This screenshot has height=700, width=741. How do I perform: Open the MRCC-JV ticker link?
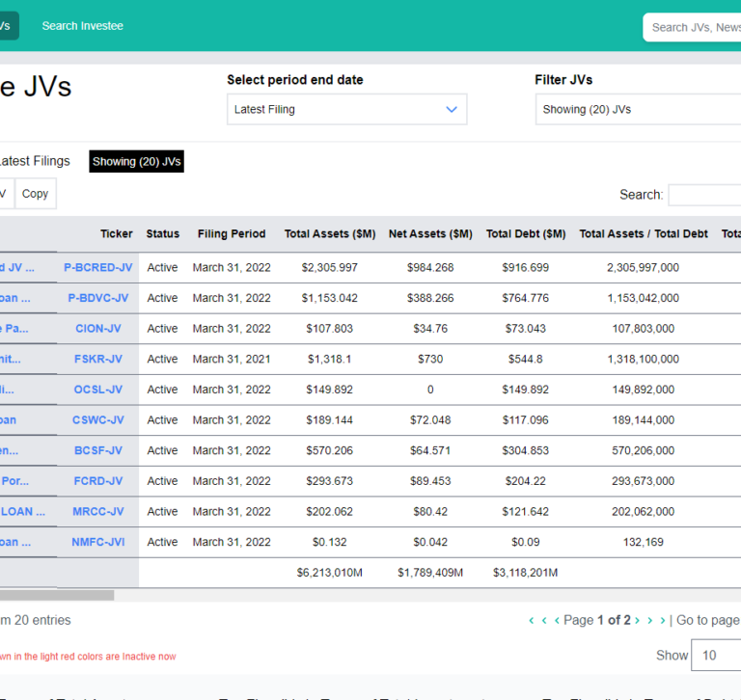pyautogui.click(x=98, y=512)
